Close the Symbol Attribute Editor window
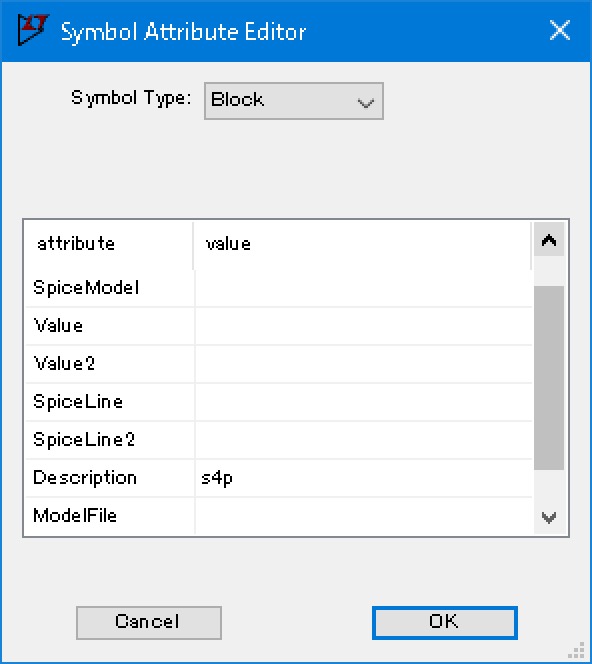The image size is (592, 664). coord(559,30)
